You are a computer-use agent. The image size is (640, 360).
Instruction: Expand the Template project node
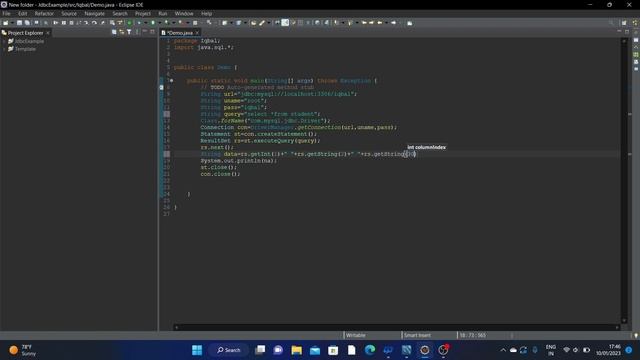pyautogui.click(x=4, y=49)
